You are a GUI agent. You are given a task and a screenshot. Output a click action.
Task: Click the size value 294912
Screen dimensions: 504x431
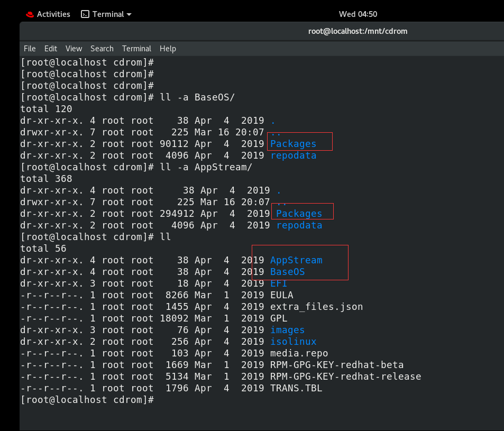(177, 214)
